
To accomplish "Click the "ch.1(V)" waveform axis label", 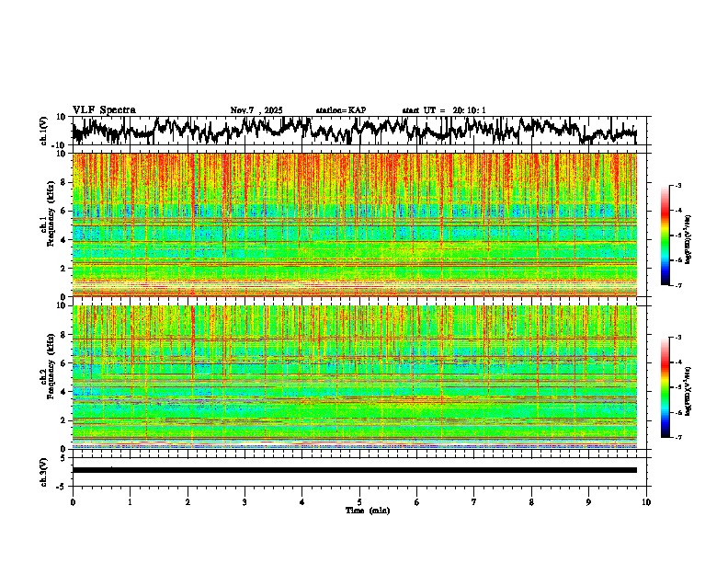I will coord(44,131).
